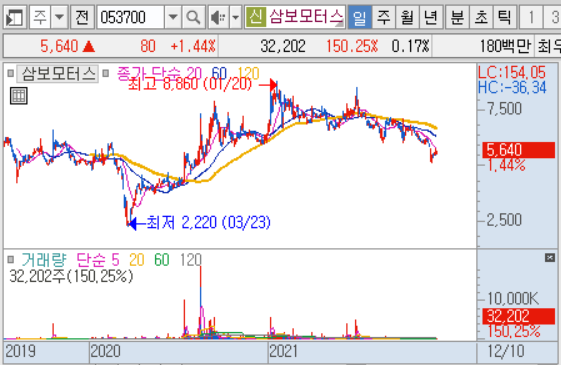Screen dimensions: 561x365
Task: Switch to 주 weekly period tab
Action: click(x=384, y=17)
